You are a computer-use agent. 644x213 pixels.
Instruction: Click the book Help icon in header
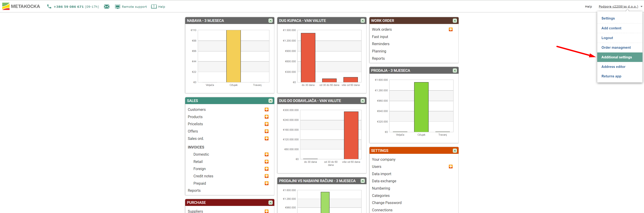154,7
